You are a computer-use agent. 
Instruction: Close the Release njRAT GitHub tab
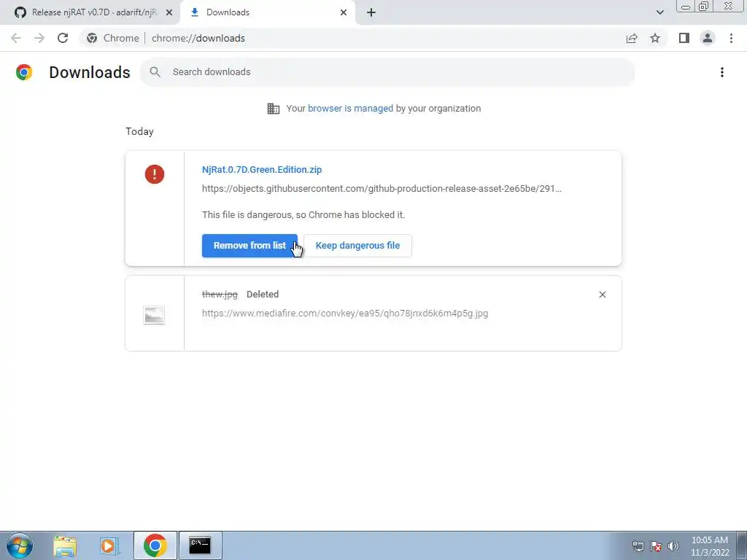pyautogui.click(x=169, y=12)
